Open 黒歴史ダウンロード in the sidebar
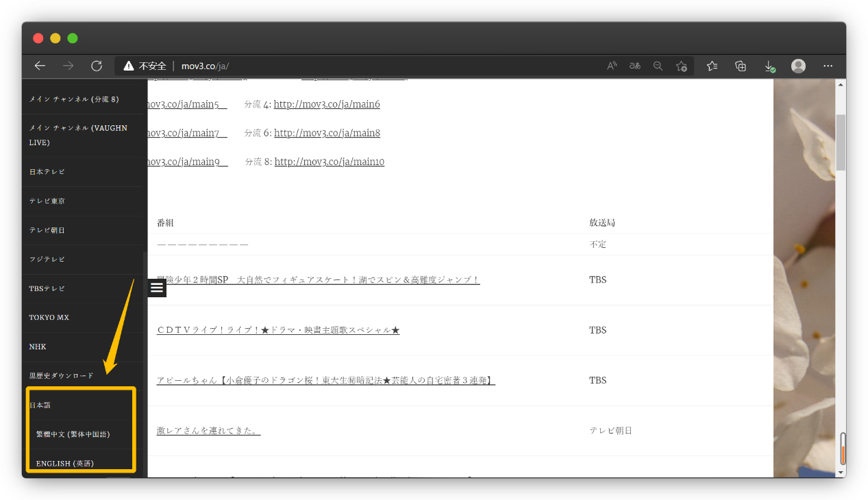Image resolution: width=868 pixels, height=500 pixels. tap(61, 376)
